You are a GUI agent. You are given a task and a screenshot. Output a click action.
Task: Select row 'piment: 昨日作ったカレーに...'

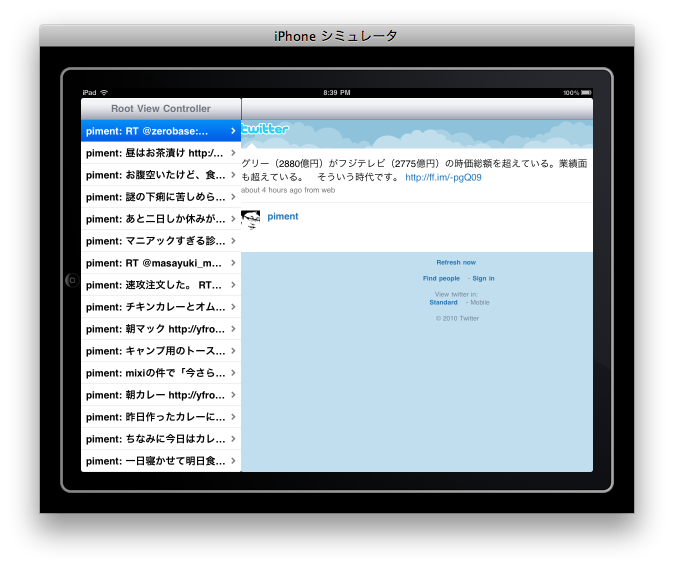point(161,417)
